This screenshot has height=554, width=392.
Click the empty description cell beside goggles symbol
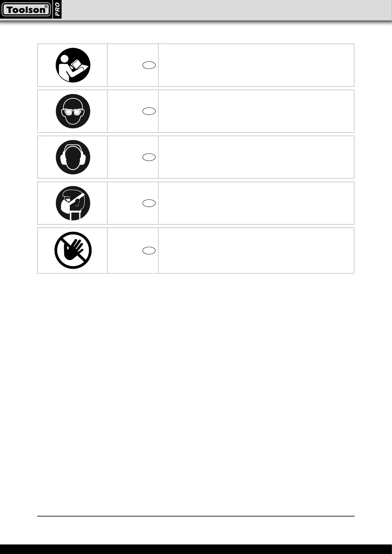[256, 111]
